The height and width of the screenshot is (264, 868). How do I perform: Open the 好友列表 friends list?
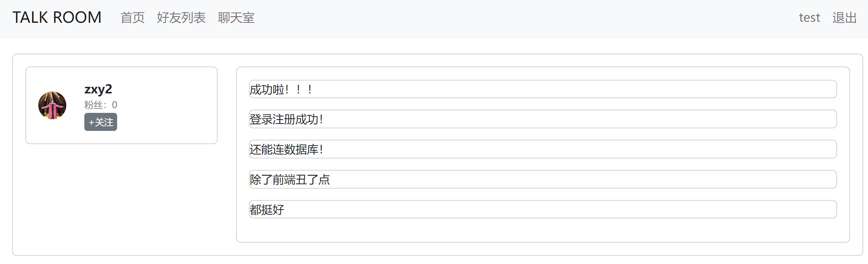click(x=181, y=18)
